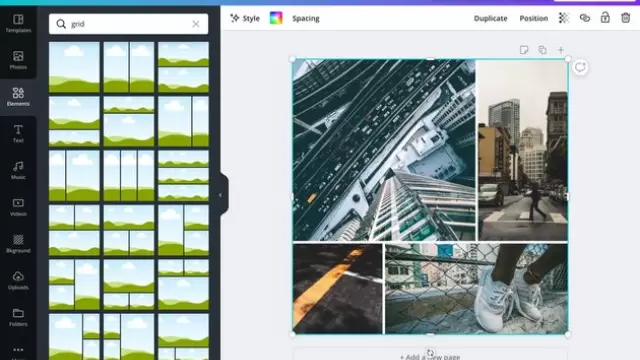640x360 pixels.
Task: Open the Bkground sidebar icon
Action: [18, 244]
